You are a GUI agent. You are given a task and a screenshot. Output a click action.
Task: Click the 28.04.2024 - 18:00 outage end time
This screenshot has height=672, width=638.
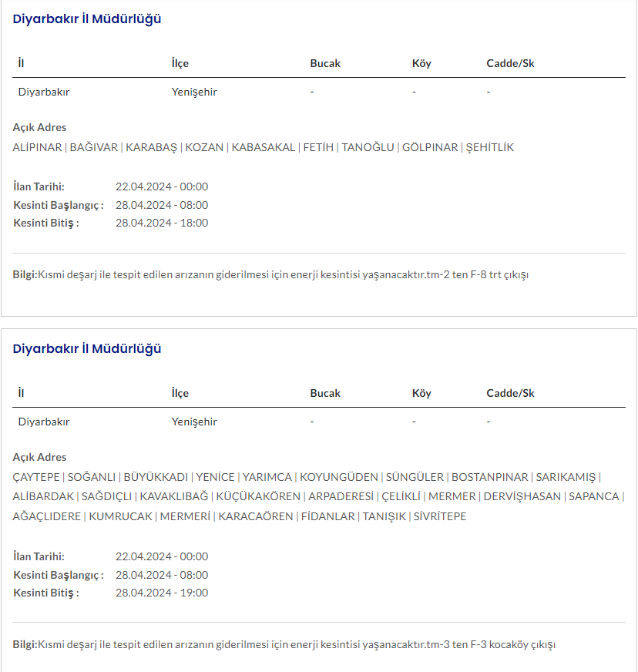pos(162,223)
